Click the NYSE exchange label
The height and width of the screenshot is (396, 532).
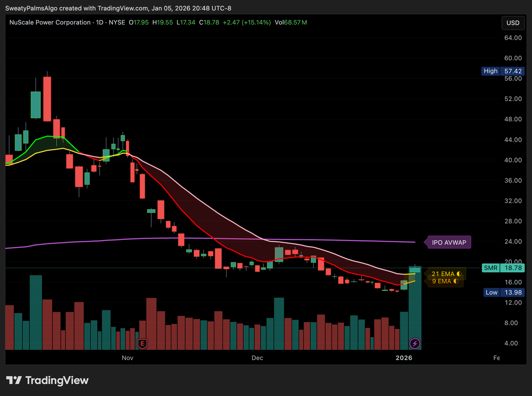coord(117,22)
